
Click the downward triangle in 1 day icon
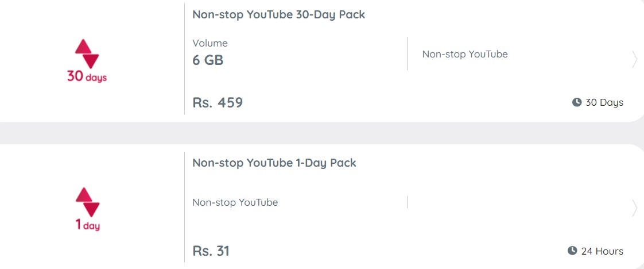[92, 210]
